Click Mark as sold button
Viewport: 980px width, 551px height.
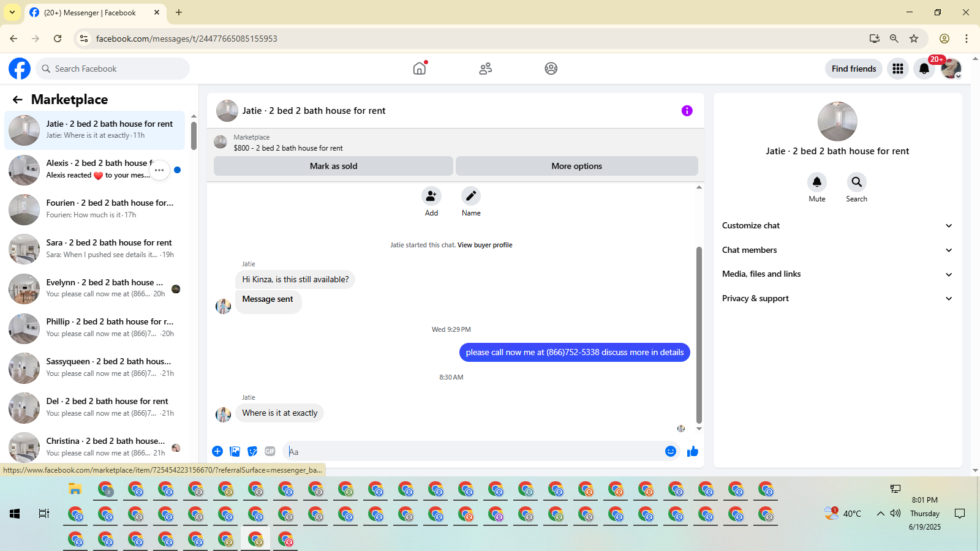[x=333, y=166]
